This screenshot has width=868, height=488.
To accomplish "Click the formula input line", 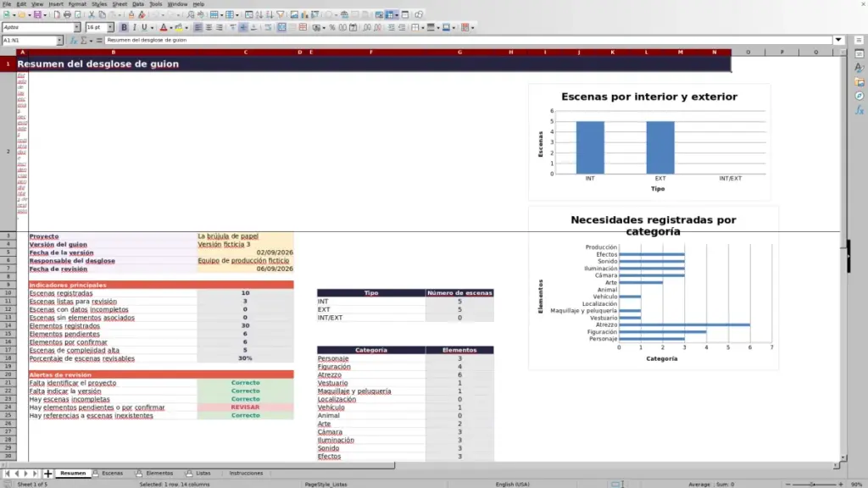I will coord(468,41).
